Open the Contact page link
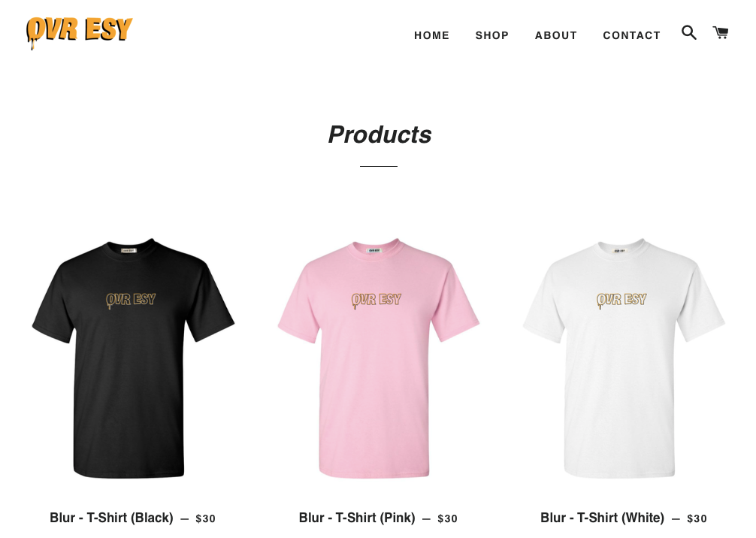This screenshot has height=538, width=756. tap(631, 35)
